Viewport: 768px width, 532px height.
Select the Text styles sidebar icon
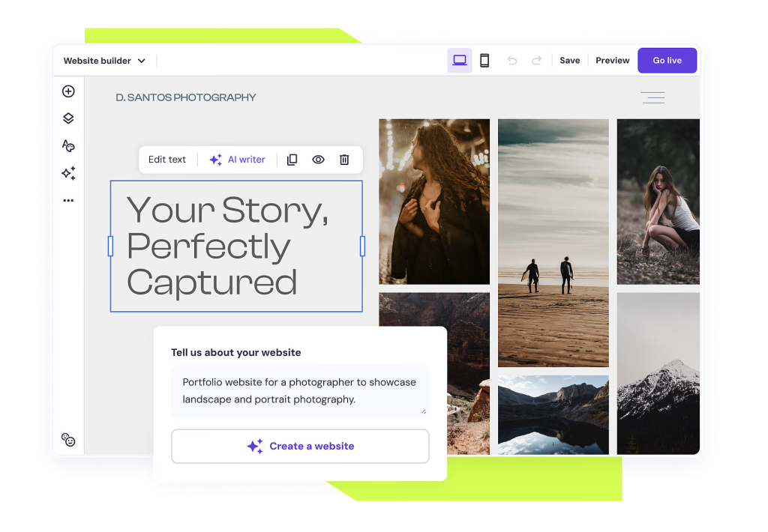coord(68,145)
